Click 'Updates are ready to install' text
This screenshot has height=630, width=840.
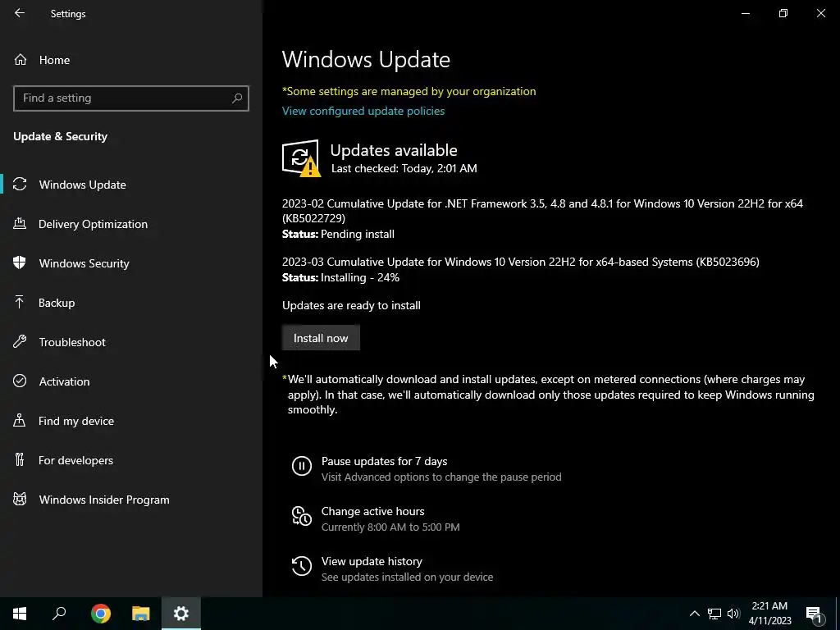(351, 305)
